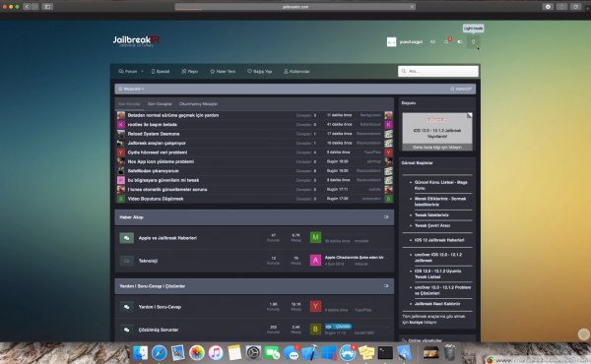Open the notifications bell icon
Image resolution: width=591 pixels, height=364 pixels.
click(446, 41)
